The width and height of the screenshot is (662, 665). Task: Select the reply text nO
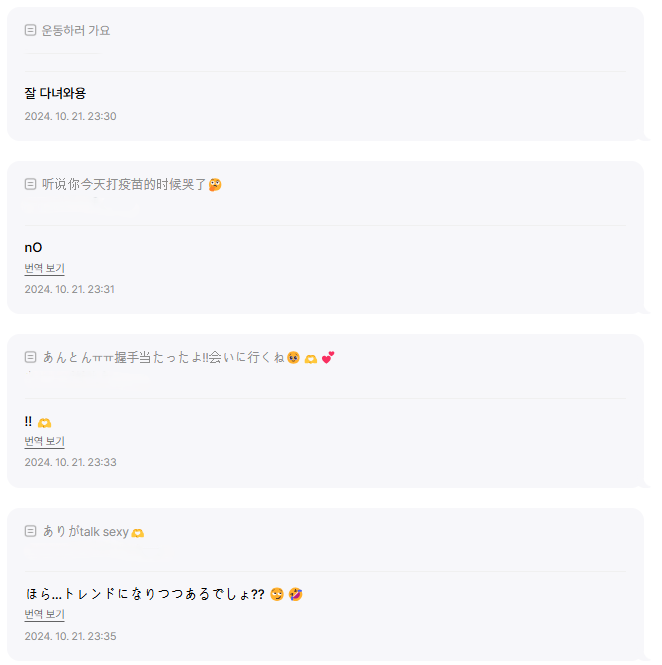click(x=34, y=248)
